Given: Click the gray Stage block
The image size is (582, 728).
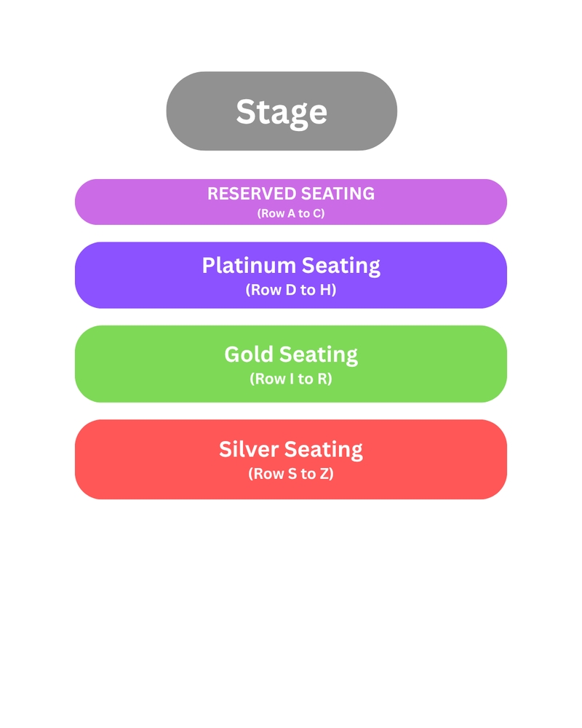Looking at the screenshot, I should 282,111.
